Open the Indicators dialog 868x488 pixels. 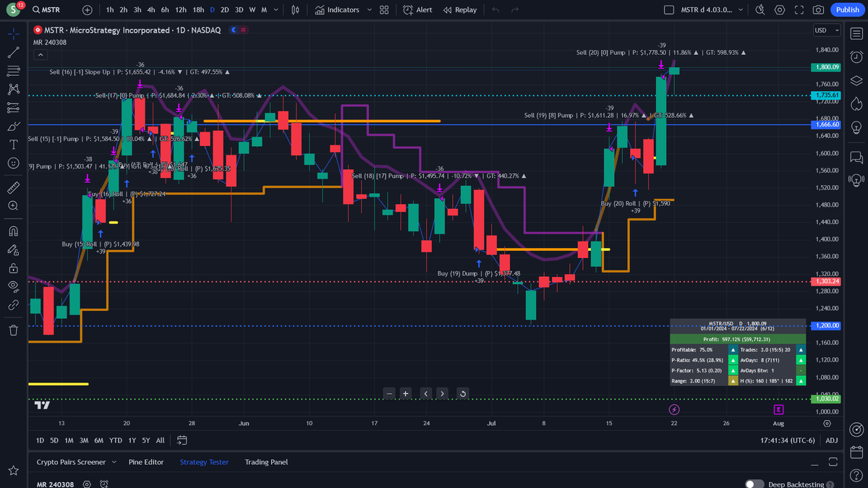(337, 10)
